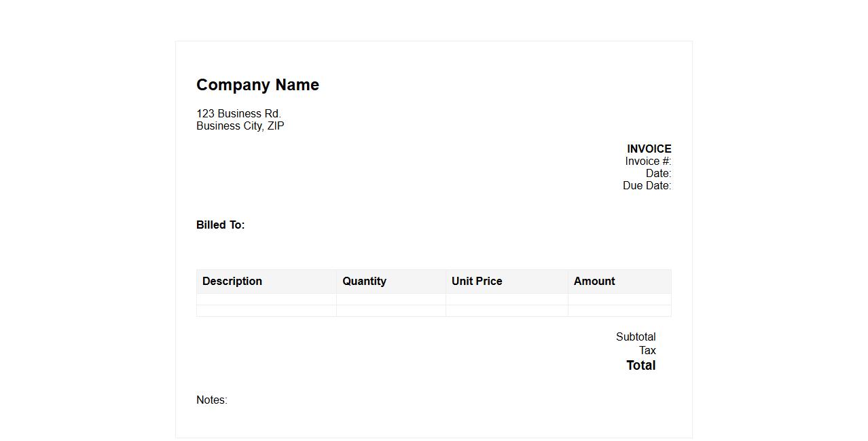Image resolution: width=868 pixels, height=441 pixels.
Task: Click the first empty Description cell
Action: (x=266, y=299)
